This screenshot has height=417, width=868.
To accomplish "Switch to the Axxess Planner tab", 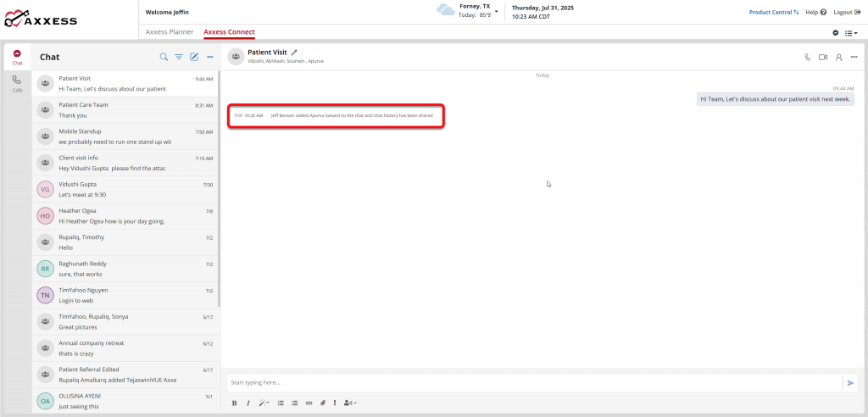I will 170,31.
